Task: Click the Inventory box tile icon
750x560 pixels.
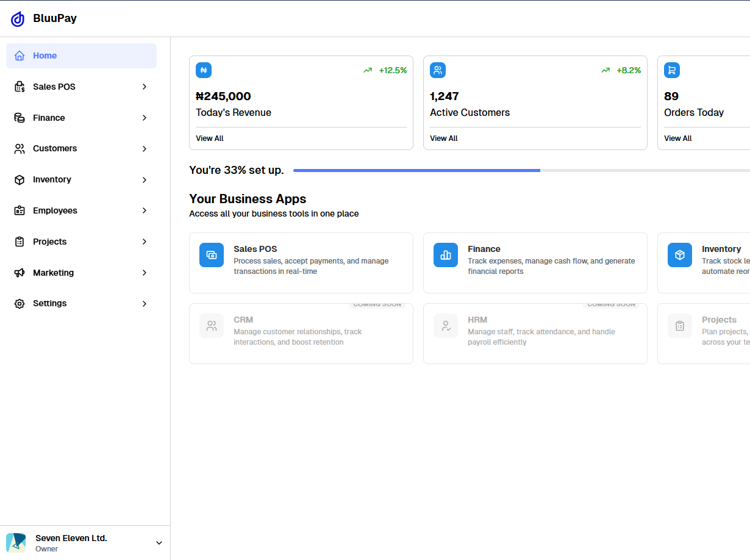Action: [x=680, y=255]
